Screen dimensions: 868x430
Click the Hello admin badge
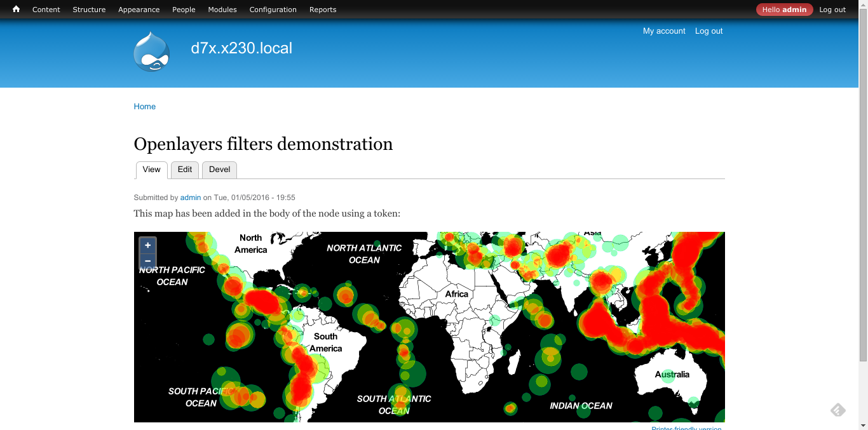click(x=784, y=9)
